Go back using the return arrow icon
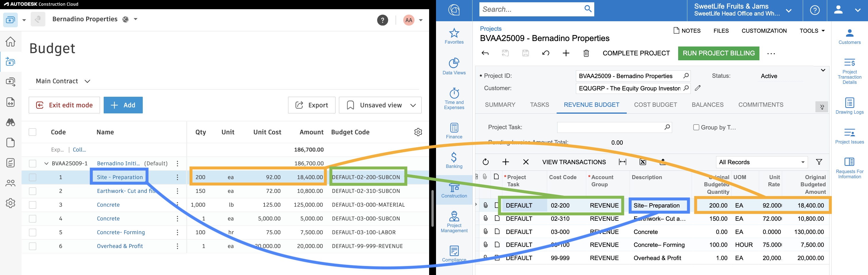This screenshot has width=868, height=275. [x=485, y=53]
